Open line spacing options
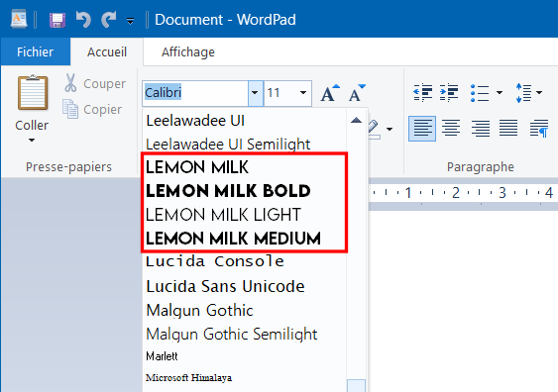Viewport: 558px width, 392px height. (x=529, y=93)
